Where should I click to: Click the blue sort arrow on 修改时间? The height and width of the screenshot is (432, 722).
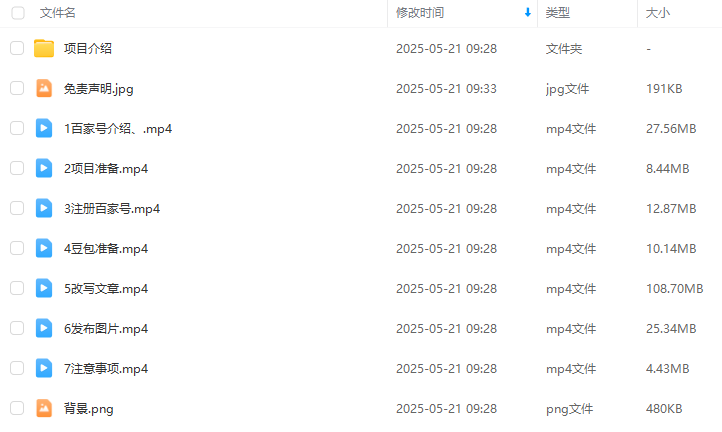click(528, 13)
